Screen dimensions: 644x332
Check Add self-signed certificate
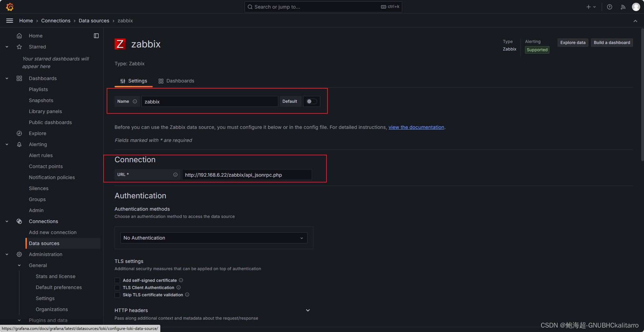(117, 280)
